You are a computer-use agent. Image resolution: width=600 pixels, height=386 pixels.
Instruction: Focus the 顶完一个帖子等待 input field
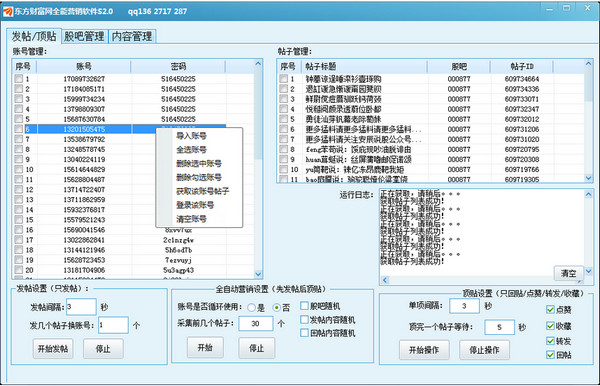pyautogui.click(x=499, y=327)
